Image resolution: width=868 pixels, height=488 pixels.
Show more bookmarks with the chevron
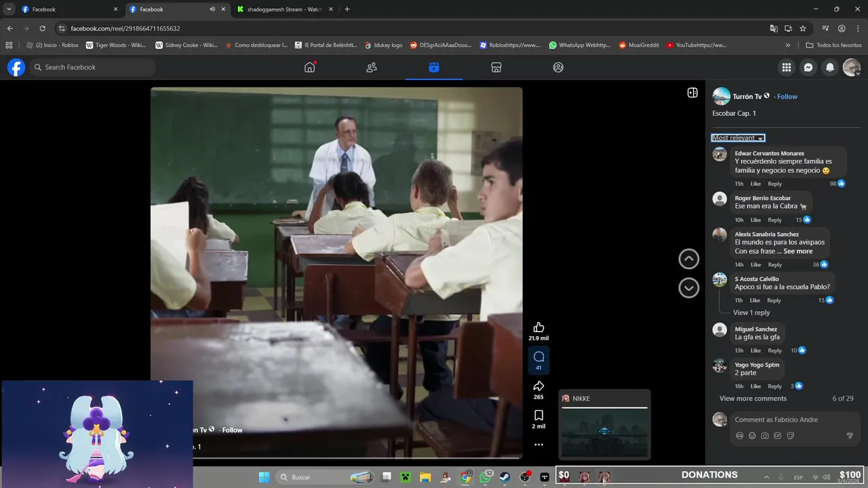(x=787, y=45)
